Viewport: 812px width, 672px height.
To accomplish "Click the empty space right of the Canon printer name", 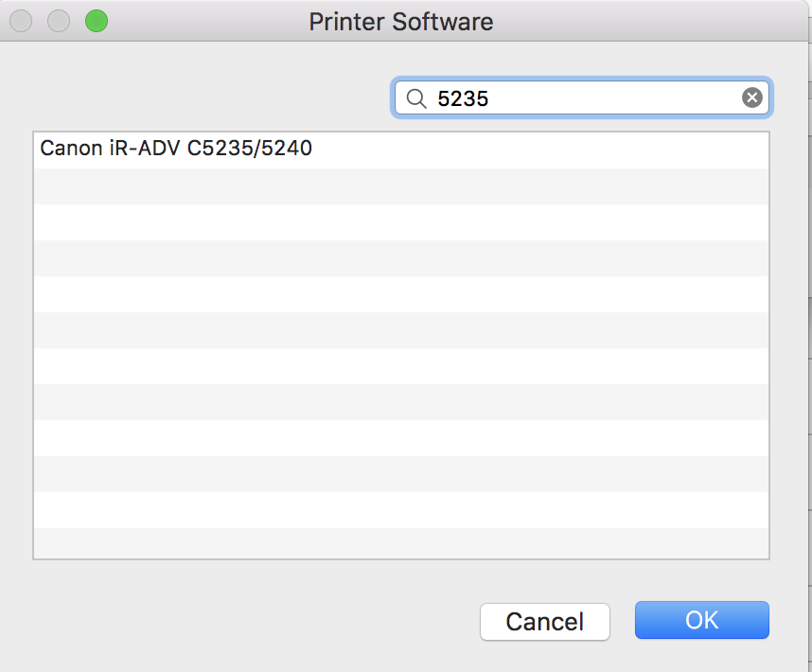I will pyautogui.click(x=538, y=150).
